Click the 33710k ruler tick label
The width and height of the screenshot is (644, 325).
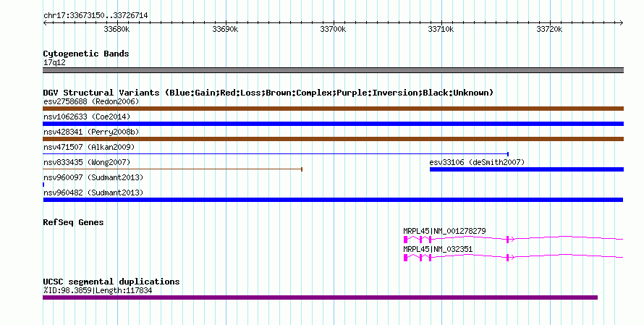441,29
